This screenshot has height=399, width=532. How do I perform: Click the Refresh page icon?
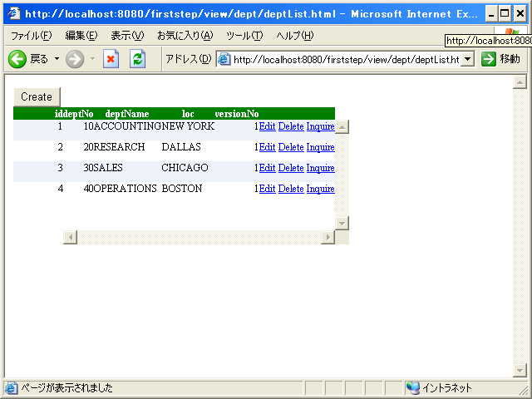pyautogui.click(x=137, y=59)
